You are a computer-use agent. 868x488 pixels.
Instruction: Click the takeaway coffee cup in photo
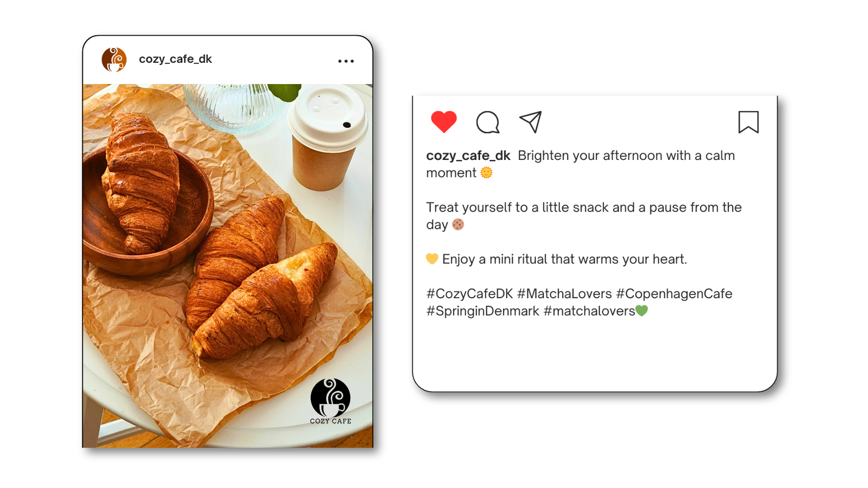(327, 138)
